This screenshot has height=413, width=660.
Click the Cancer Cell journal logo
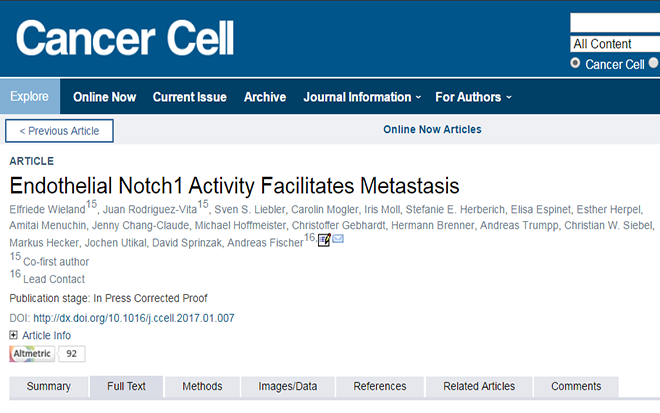(x=125, y=38)
